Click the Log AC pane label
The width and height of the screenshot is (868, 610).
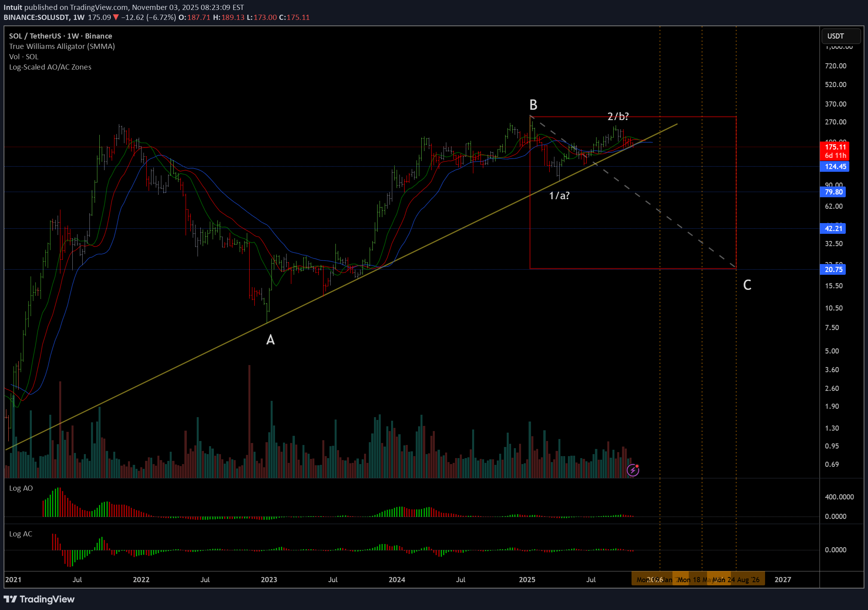point(21,534)
